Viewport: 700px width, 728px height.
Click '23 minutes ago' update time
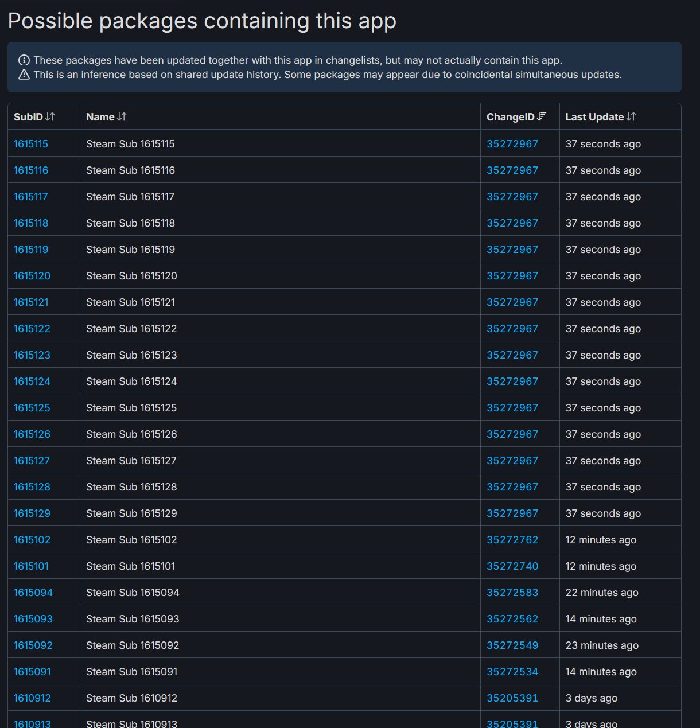[x=602, y=645]
